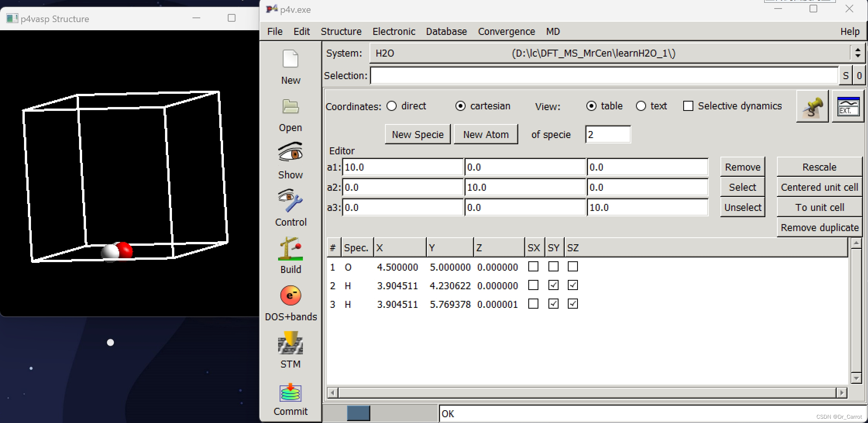The width and height of the screenshot is (868, 423).
Task: Click the Open folder icon
Action: pyautogui.click(x=290, y=107)
